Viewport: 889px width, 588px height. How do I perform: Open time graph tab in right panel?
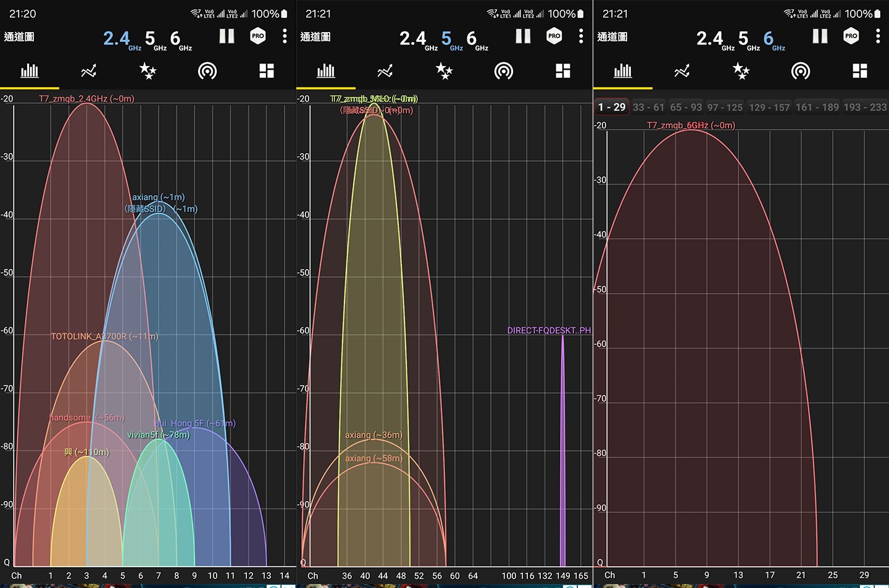682,71
